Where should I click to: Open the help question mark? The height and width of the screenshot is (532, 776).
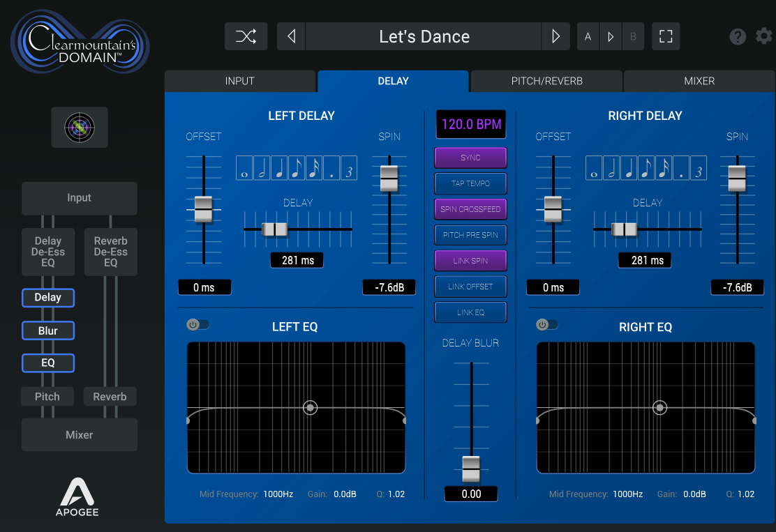click(738, 36)
